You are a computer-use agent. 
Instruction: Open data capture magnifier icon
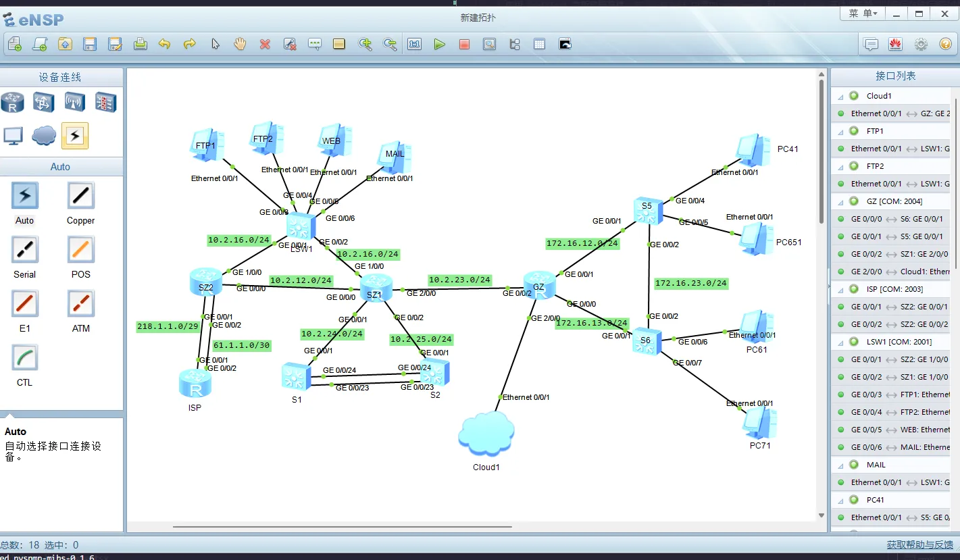tap(489, 45)
